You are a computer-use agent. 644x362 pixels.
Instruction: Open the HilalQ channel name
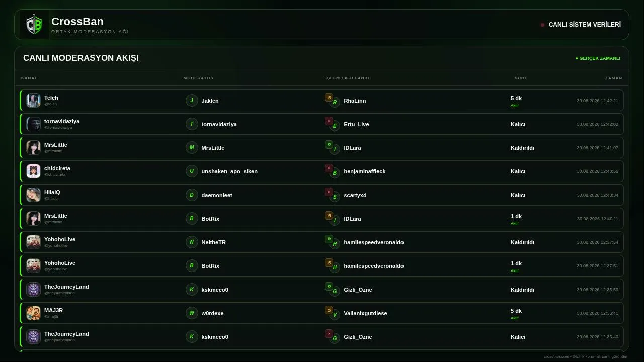click(52, 192)
